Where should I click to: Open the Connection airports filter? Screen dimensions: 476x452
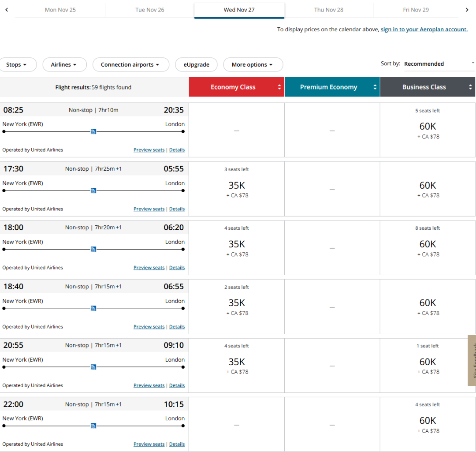pyautogui.click(x=130, y=64)
